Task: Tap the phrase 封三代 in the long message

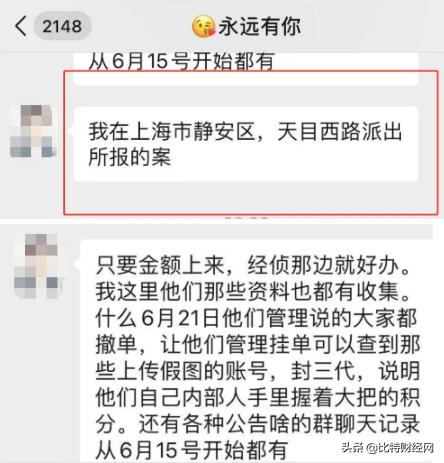Action: point(322,371)
